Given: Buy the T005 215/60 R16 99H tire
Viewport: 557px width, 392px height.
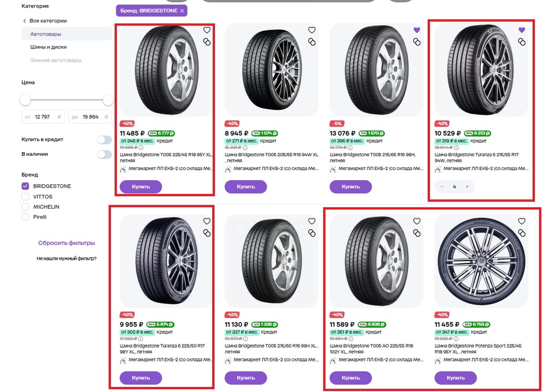Looking at the screenshot, I should 246,378.
